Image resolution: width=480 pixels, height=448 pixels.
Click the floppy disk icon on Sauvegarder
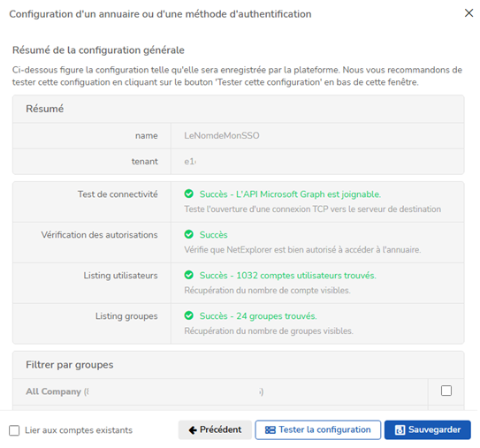(400, 430)
